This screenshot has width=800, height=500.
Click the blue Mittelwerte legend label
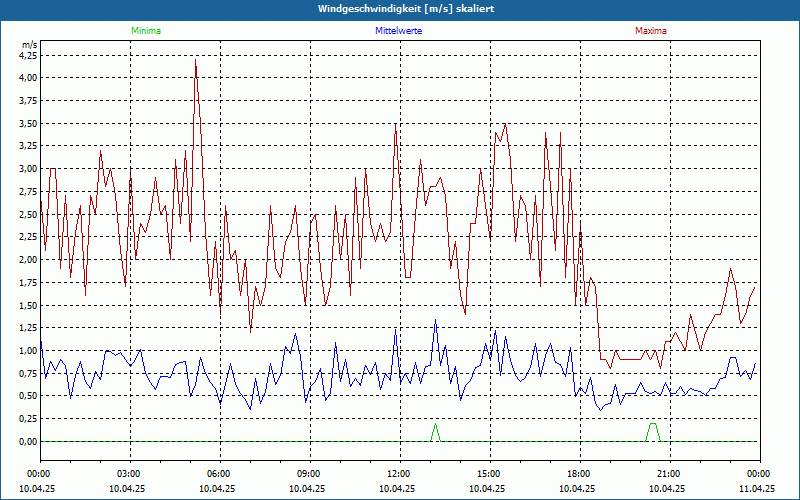click(398, 31)
